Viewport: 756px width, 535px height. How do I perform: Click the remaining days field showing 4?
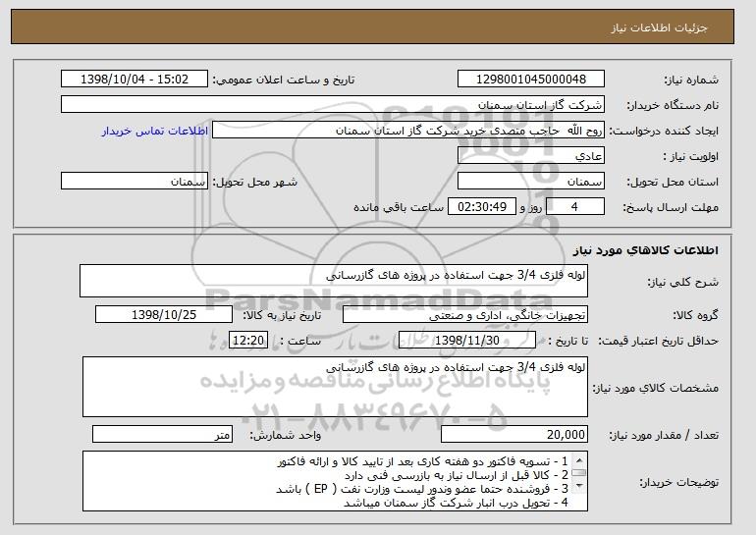click(575, 207)
